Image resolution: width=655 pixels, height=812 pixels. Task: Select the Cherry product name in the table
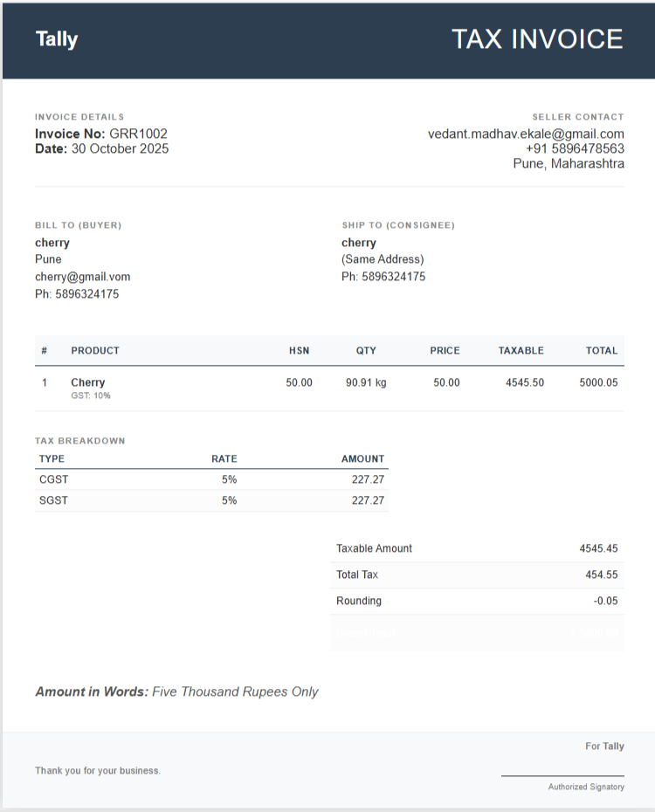[x=87, y=382]
